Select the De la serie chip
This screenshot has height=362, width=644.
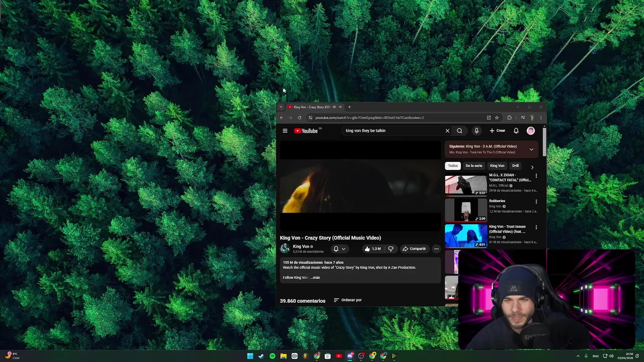[474, 166]
